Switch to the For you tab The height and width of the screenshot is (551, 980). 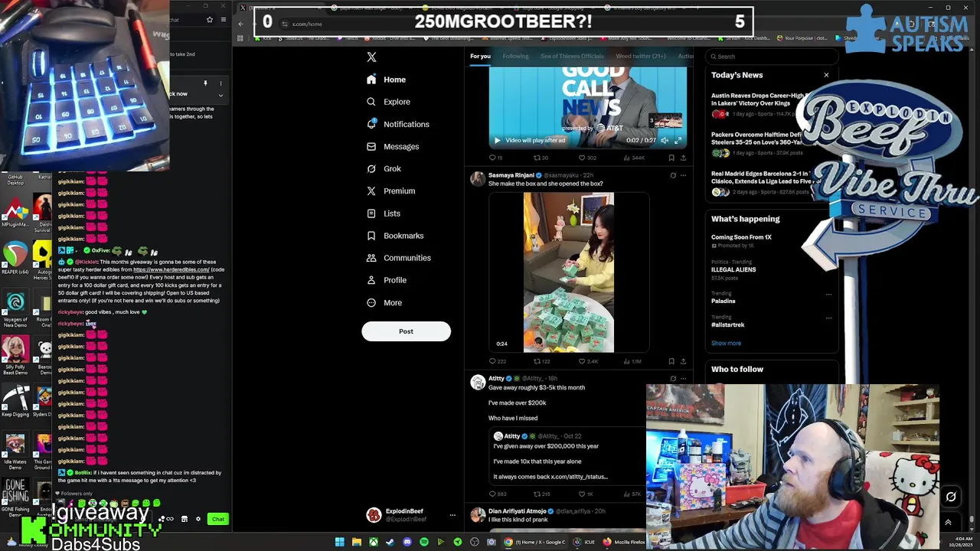pos(480,56)
